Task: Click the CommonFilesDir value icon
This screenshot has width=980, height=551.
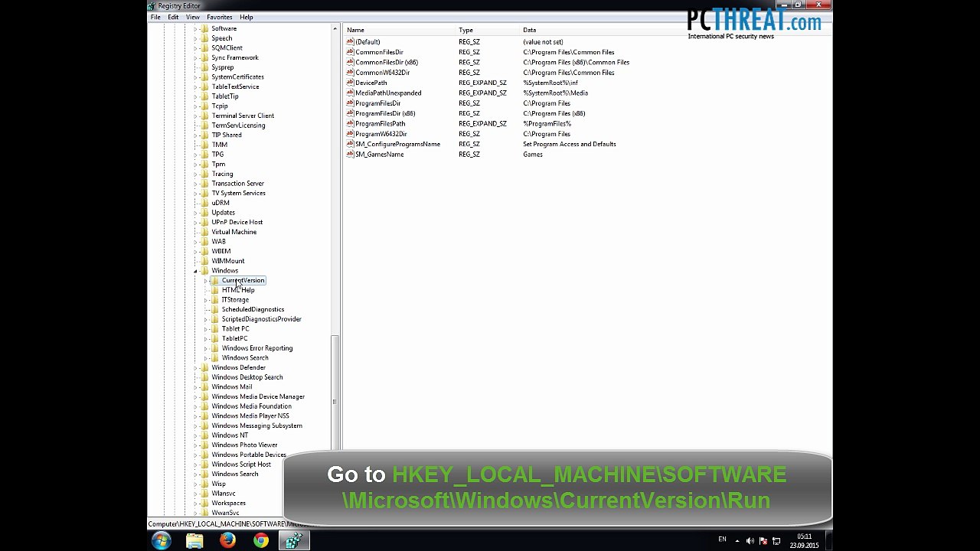Action: (x=350, y=52)
